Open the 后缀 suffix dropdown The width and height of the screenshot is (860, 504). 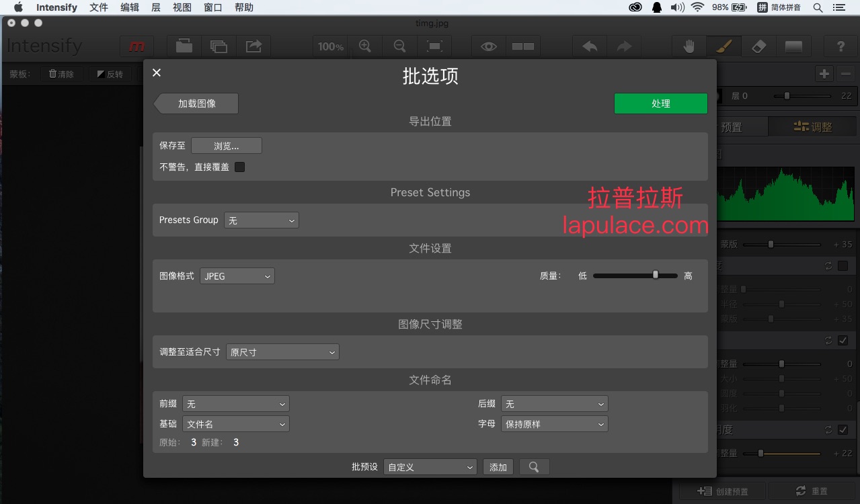555,404
